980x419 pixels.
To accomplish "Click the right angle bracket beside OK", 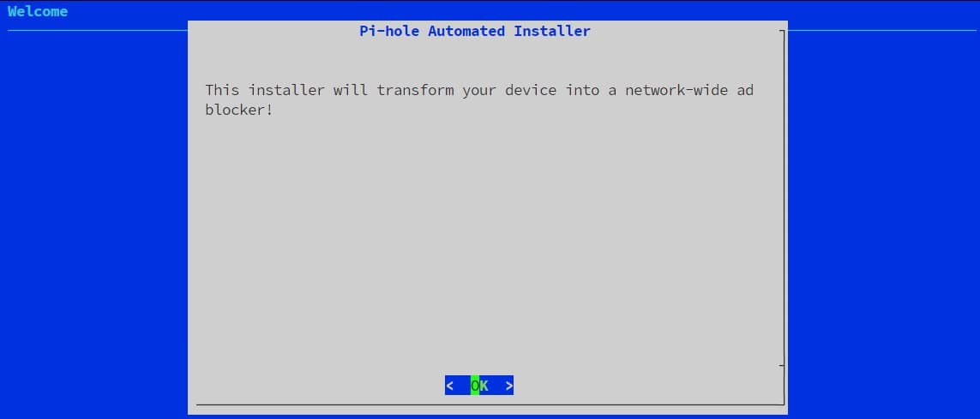I will click(x=509, y=386).
